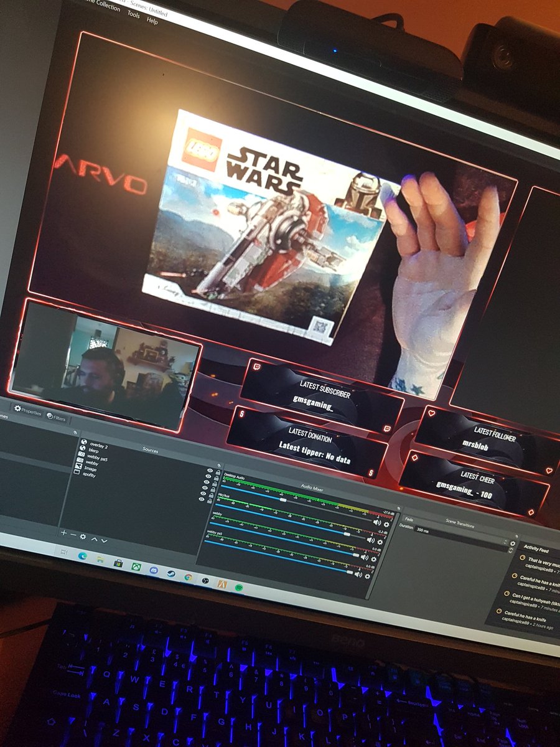Hide the 'overlay 2' source via eye icon
This screenshot has width=560, height=747.
coord(210,470)
